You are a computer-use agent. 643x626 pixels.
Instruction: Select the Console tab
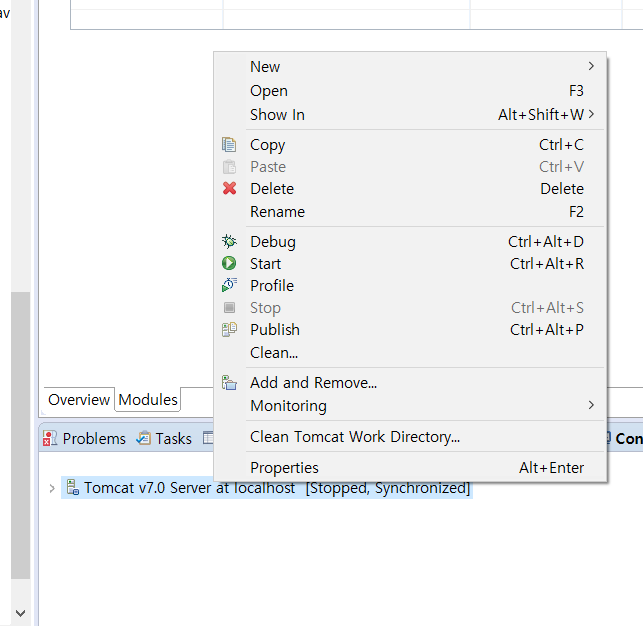[625, 439]
